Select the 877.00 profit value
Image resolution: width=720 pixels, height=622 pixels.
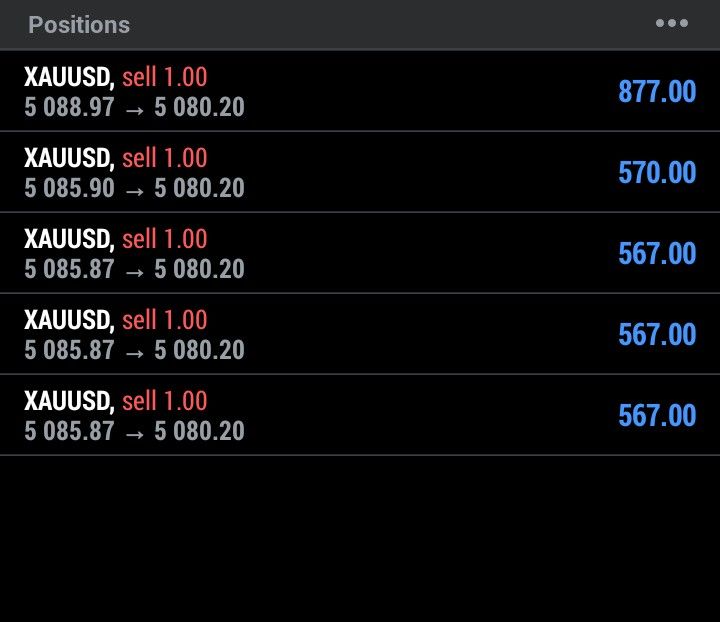pyautogui.click(x=656, y=92)
